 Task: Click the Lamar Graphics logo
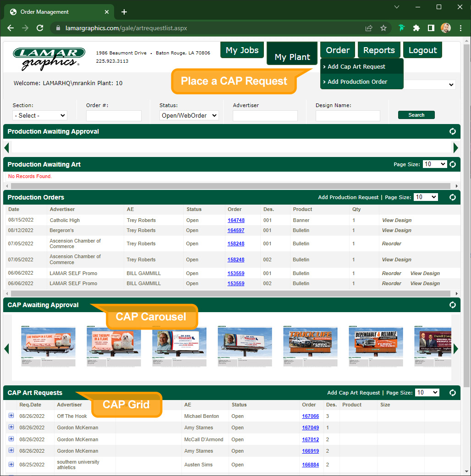pos(49,59)
